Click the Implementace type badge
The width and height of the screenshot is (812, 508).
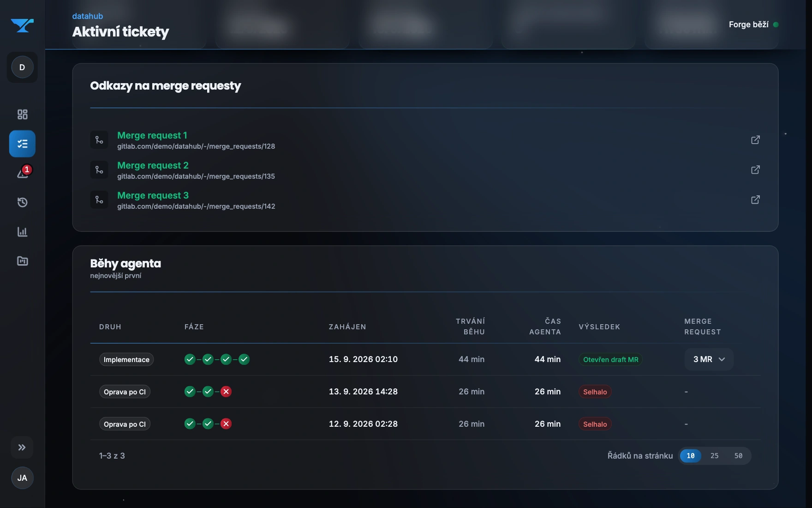click(126, 359)
